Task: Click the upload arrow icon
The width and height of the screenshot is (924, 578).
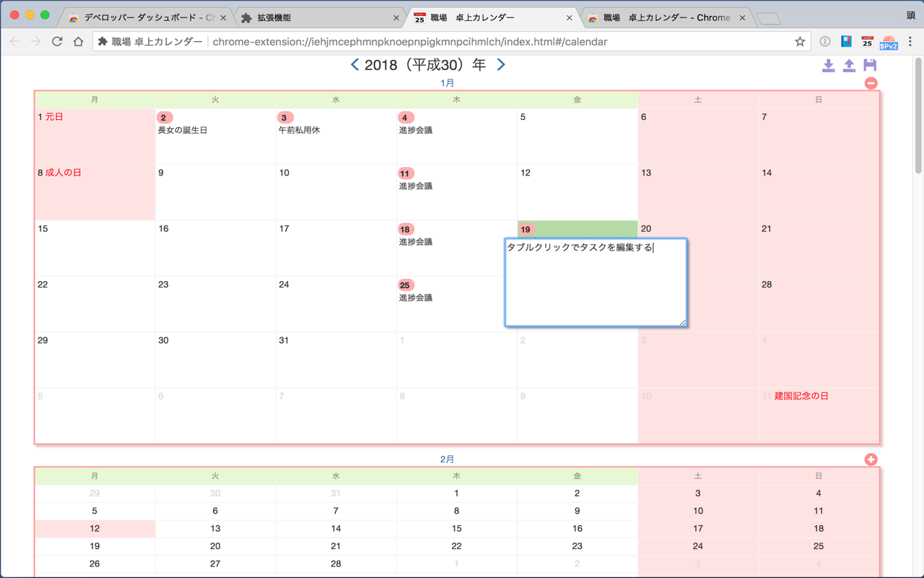Action: coord(849,66)
